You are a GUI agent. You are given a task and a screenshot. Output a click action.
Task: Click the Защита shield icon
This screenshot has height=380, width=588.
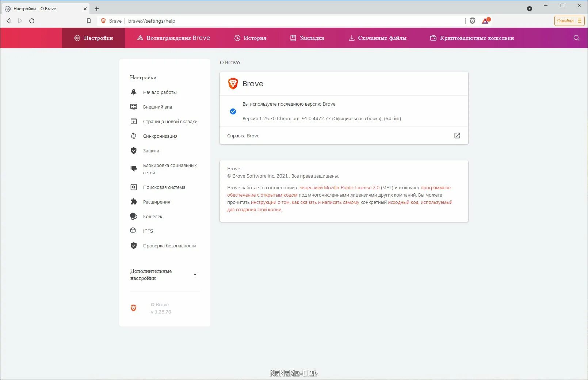click(x=134, y=151)
